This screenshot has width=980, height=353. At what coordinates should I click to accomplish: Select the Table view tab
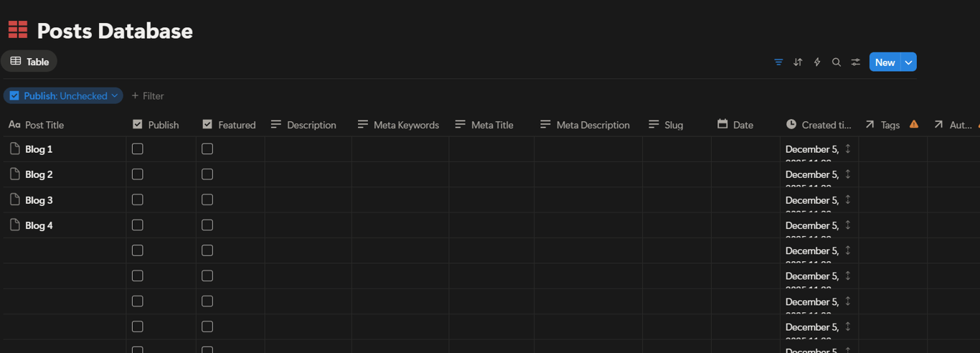click(29, 62)
